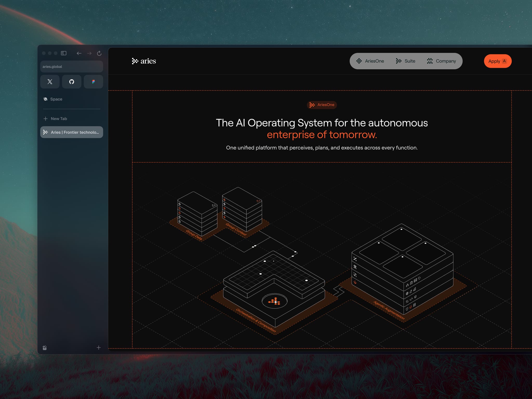Go back with the left arrow
Image resolution: width=532 pixels, height=399 pixels.
click(79, 53)
